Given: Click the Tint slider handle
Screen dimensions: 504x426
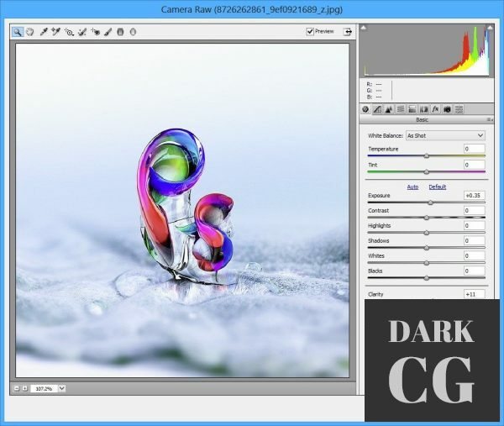Looking at the screenshot, I should coord(426,172).
